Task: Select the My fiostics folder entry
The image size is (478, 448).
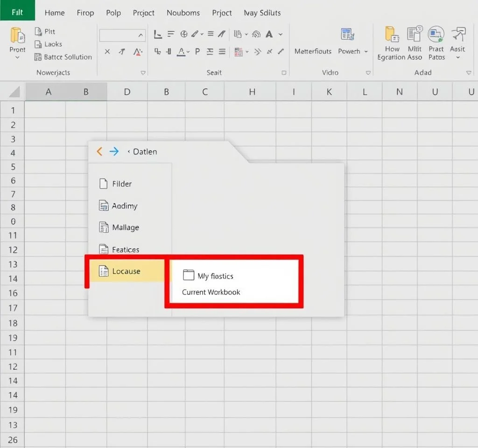Action: (215, 276)
